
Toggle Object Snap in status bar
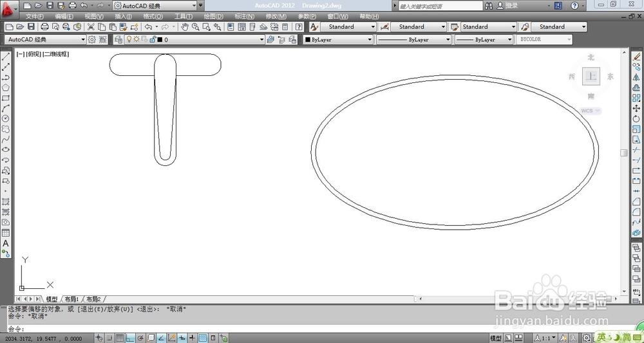[151, 338]
